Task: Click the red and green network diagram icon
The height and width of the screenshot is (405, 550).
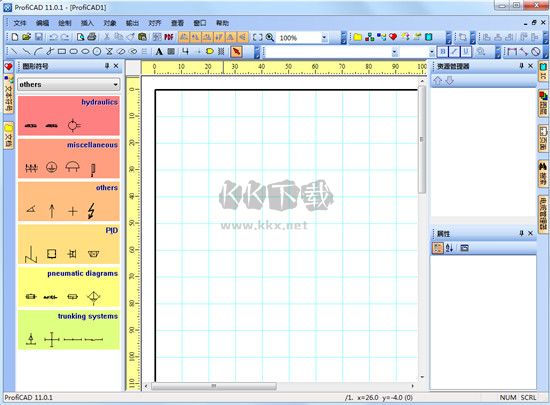Action: click(x=370, y=37)
